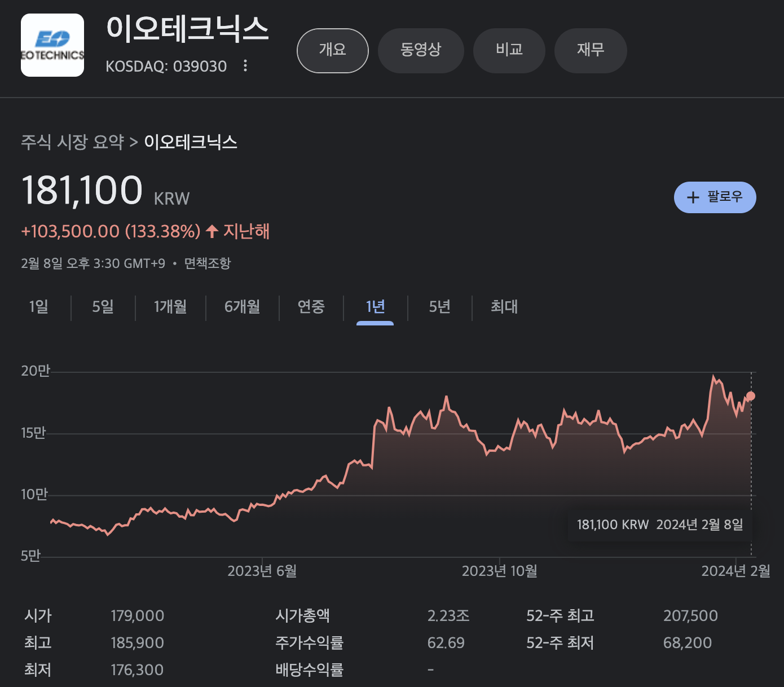The image size is (784, 687).
Task: Switch to the 동영상 tab
Action: point(421,51)
